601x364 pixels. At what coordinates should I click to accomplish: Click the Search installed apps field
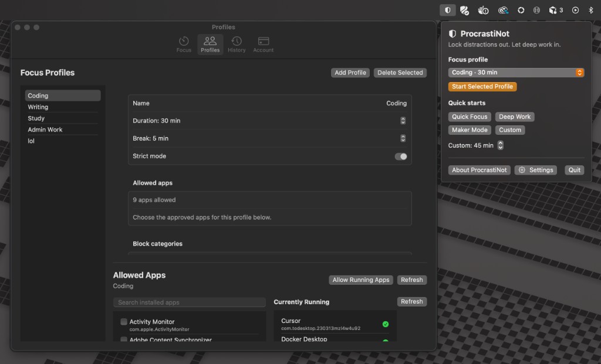click(189, 302)
